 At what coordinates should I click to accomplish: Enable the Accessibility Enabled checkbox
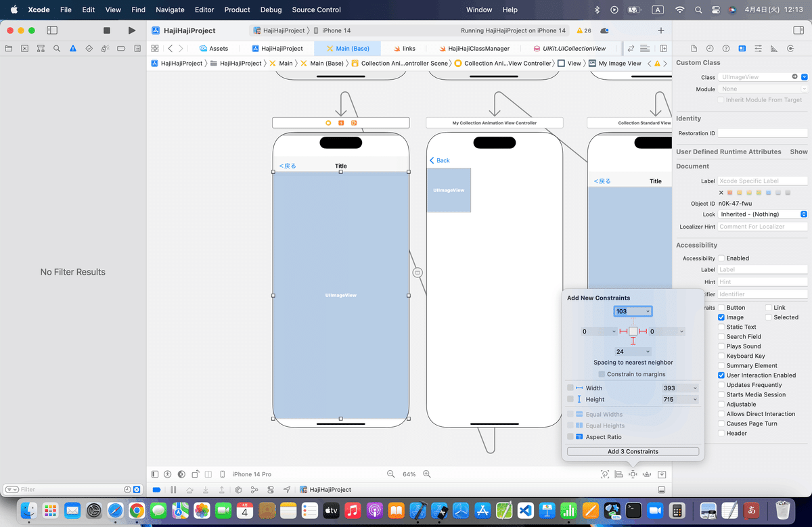[x=721, y=258]
